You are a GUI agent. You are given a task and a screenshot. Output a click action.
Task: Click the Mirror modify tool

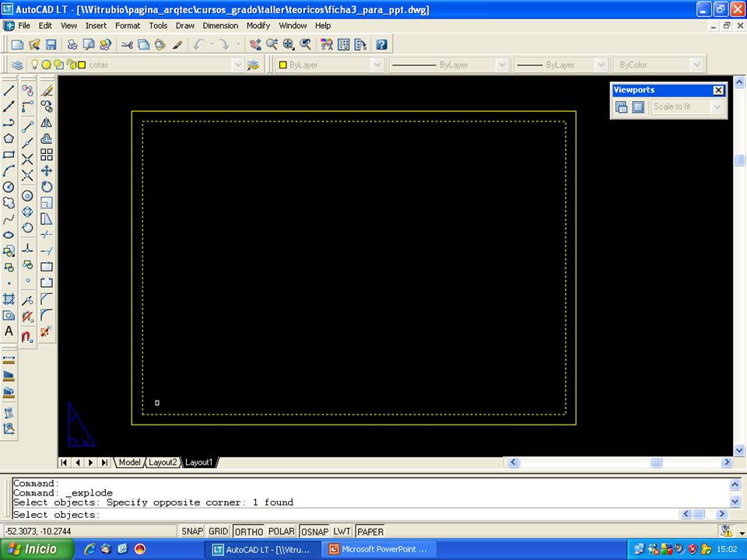point(47,123)
